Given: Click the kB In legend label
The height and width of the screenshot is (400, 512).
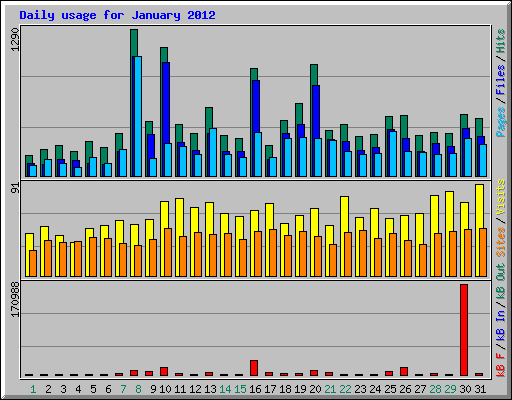Looking at the screenshot, I should [501, 325].
